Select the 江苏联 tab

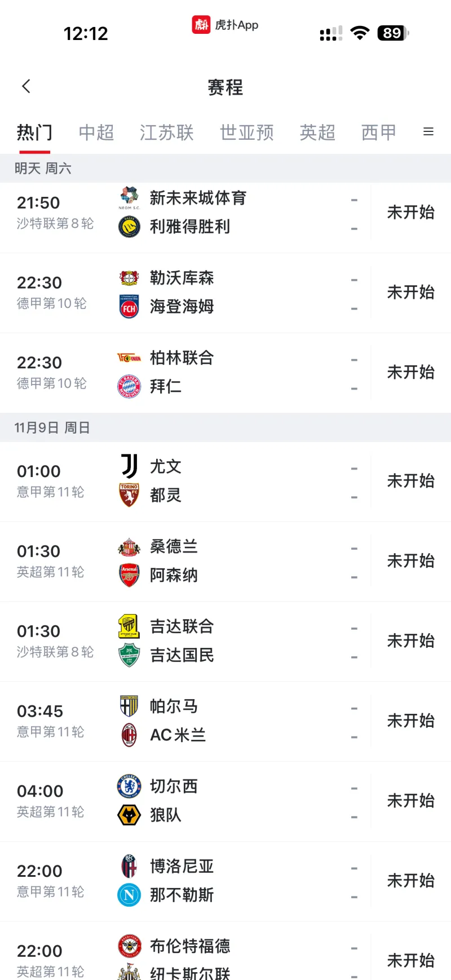[167, 133]
